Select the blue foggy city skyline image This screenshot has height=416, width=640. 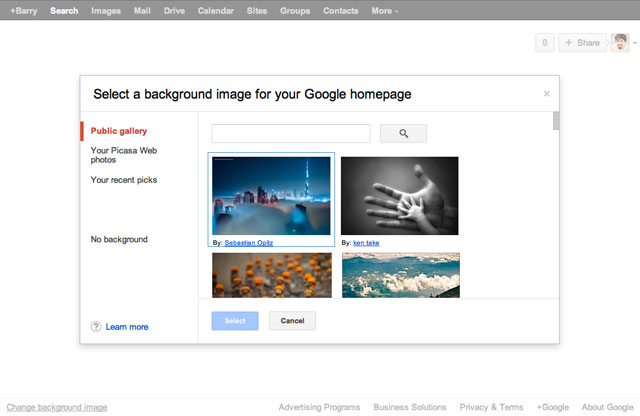pos(271,196)
